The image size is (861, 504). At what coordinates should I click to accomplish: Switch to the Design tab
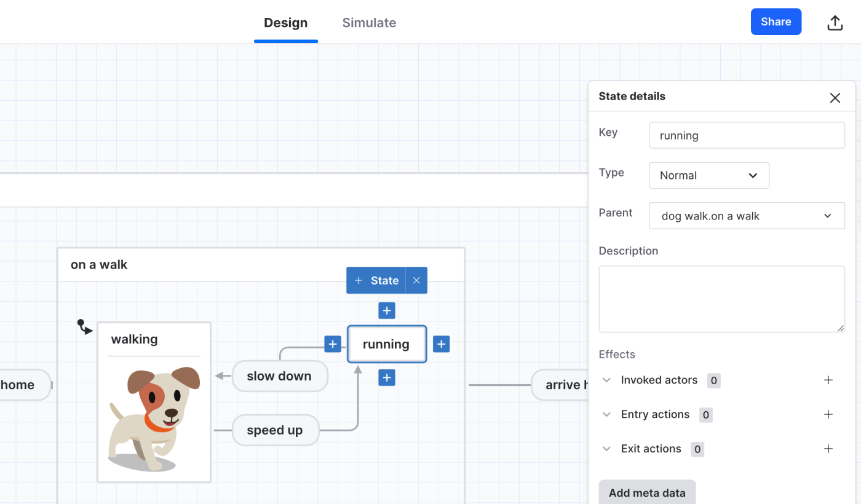pos(285,23)
